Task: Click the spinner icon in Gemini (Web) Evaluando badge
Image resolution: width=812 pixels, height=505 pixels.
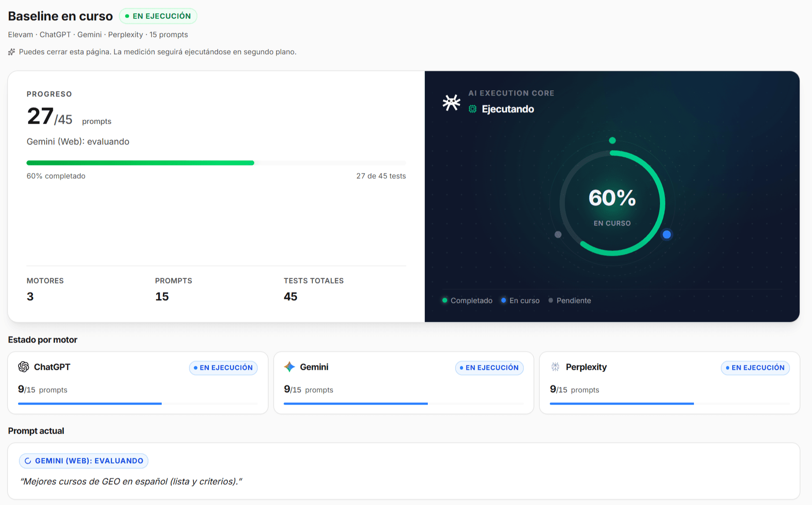Action: click(x=28, y=461)
